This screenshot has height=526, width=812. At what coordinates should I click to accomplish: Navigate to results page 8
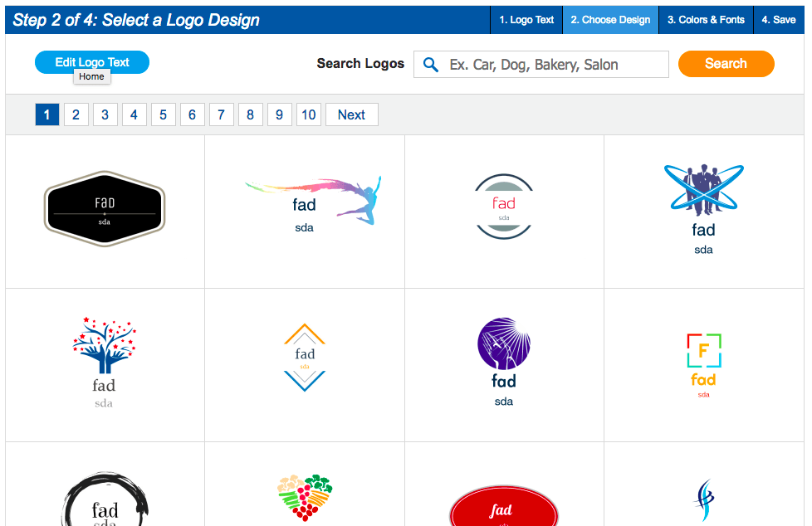[x=250, y=114]
